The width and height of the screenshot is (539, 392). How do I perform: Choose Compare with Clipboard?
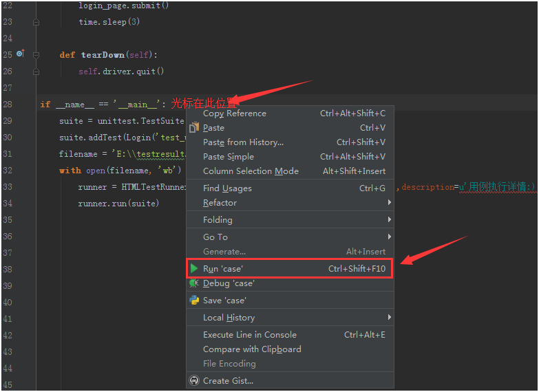[252, 349]
